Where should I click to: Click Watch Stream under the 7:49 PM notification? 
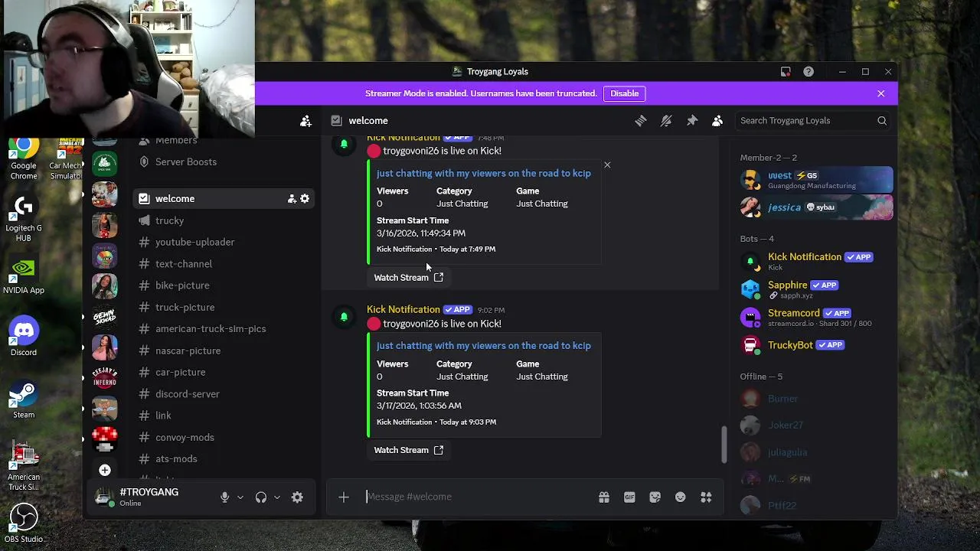pyautogui.click(x=408, y=278)
